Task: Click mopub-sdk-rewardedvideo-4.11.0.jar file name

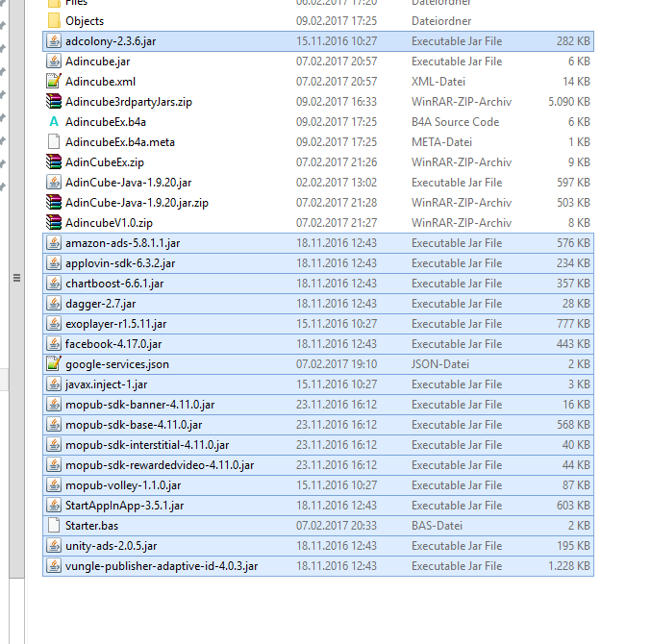Action: coord(160,465)
